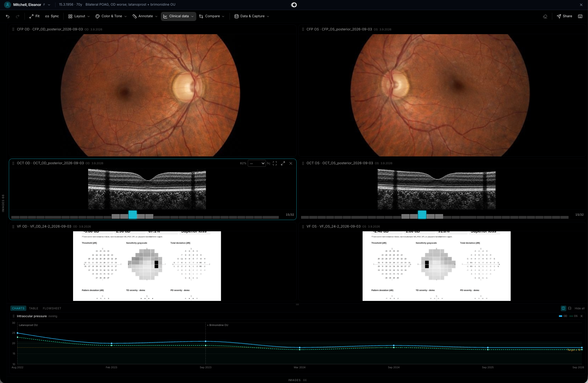
Task: Toggle Sync between viewports
Action: pos(52,16)
